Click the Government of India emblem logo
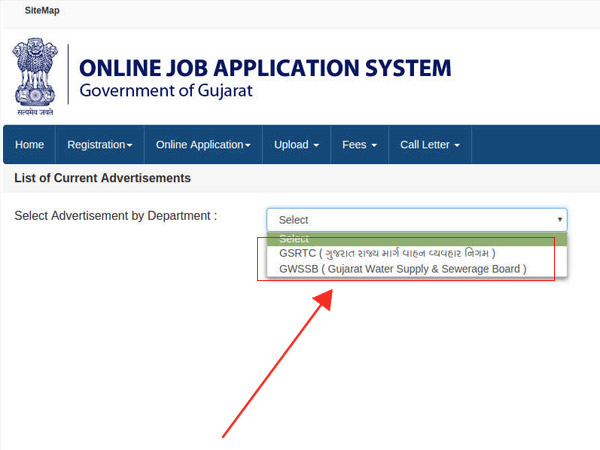The width and height of the screenshot is (600, 450). coord(35,77)
